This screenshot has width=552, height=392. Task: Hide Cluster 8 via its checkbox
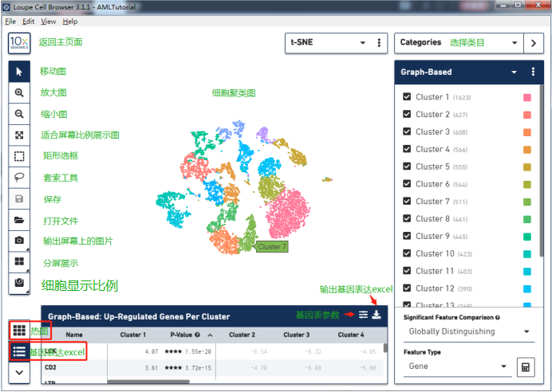(407, 218)
